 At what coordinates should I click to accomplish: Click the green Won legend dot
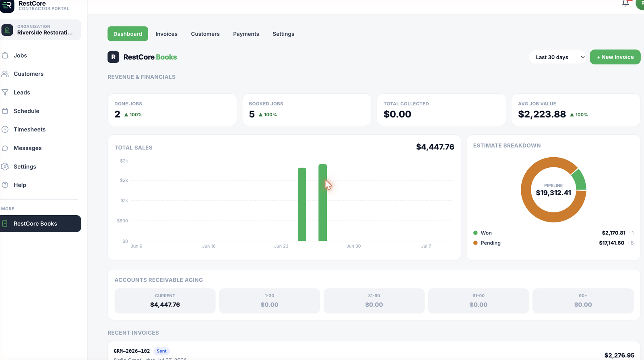pyautogui.click(x=475, y=233)
